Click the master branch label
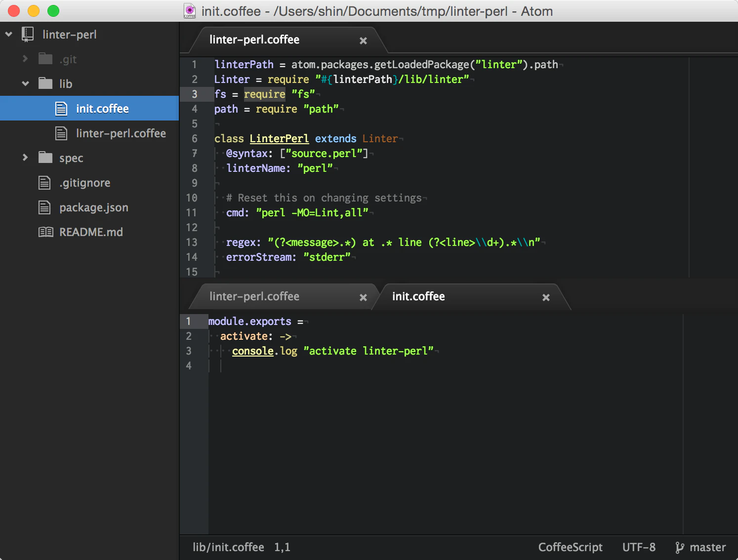 pos(707,547)
